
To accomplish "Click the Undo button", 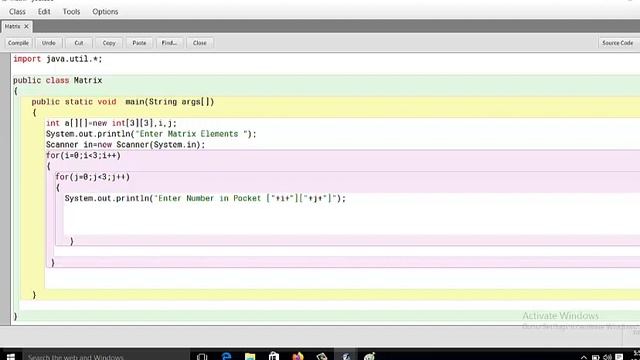I will click(49, 43).
